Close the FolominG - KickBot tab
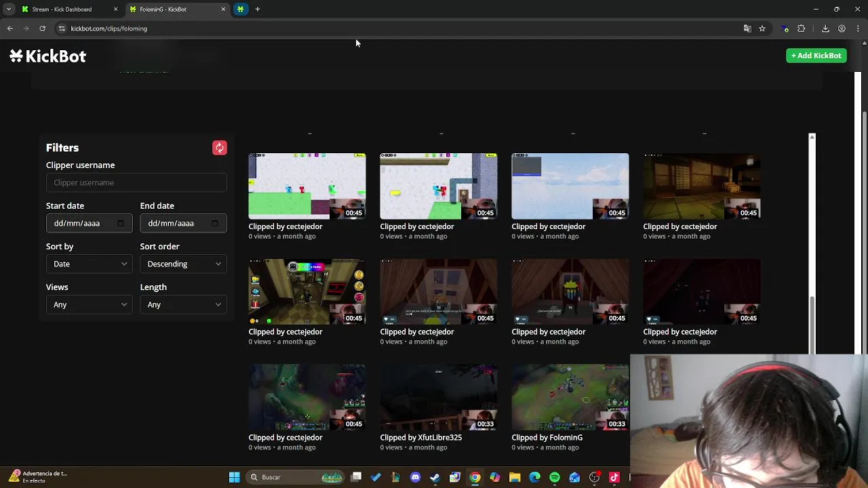 click(223, 9)
